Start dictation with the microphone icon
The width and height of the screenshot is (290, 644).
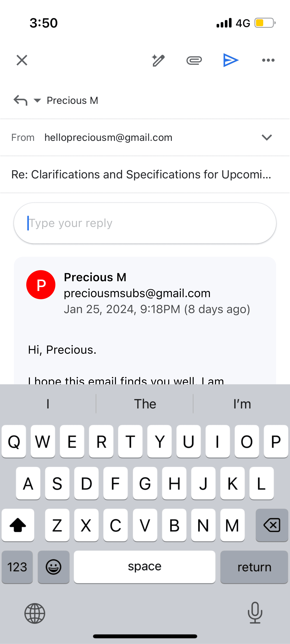[x=255, y=613]
